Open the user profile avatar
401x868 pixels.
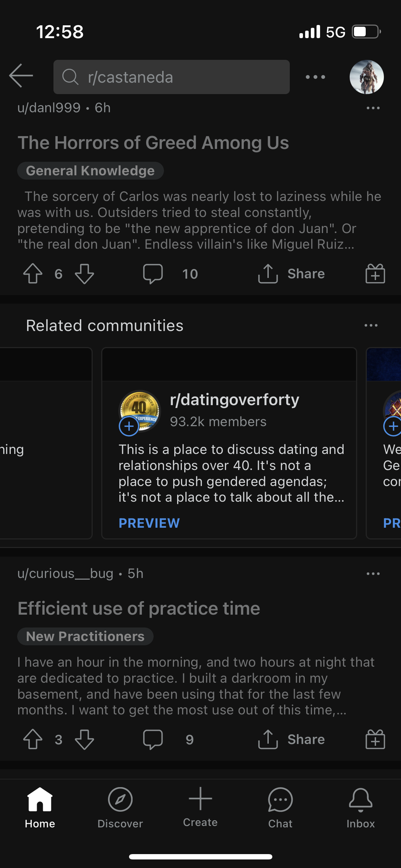(x=366, y=77)
